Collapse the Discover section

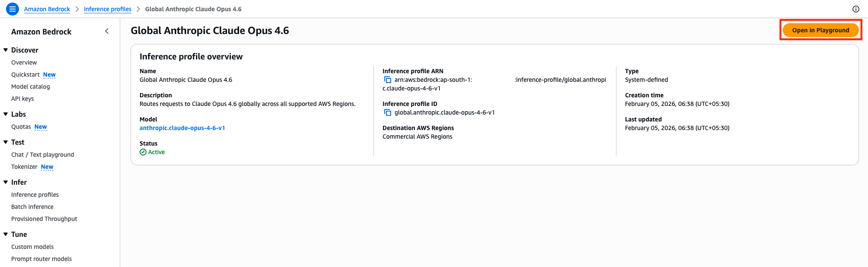coord(6,50)
